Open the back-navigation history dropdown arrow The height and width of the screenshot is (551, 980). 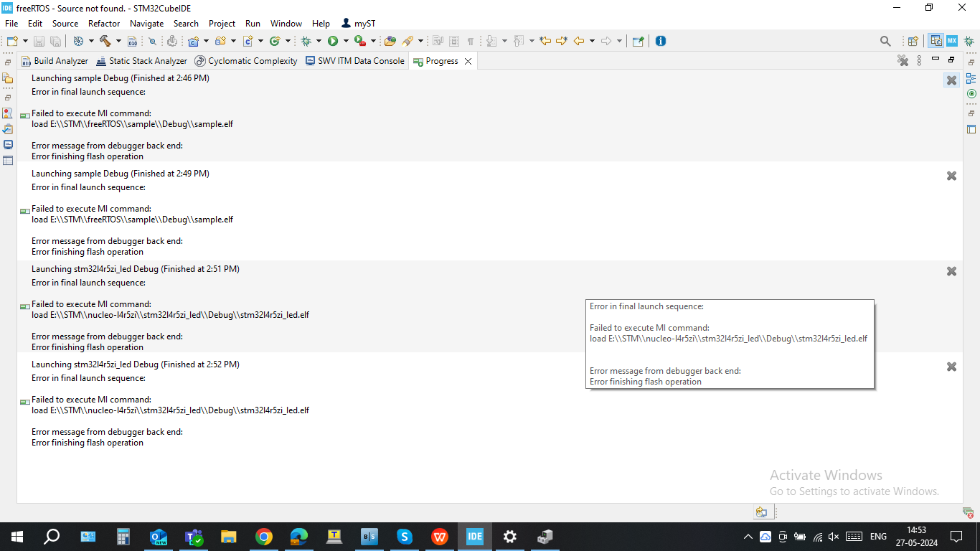coord(592,41)
